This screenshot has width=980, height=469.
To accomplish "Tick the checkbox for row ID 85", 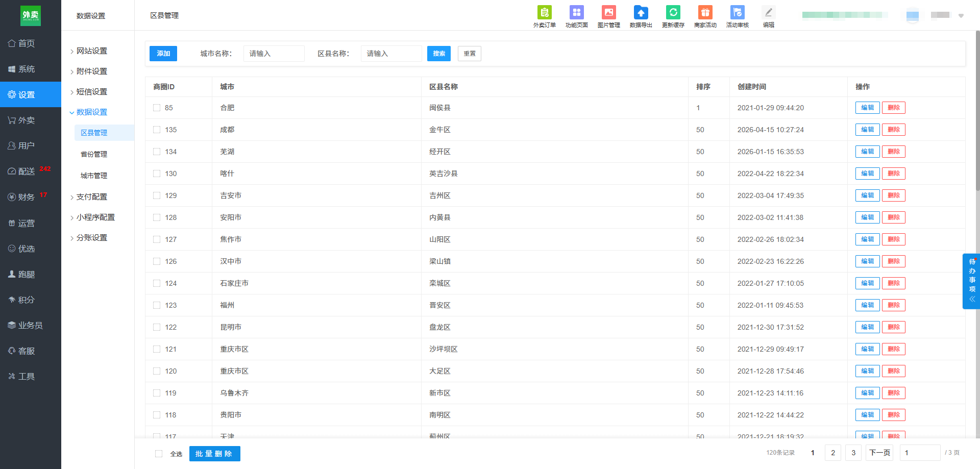I will tap(157, 108).
